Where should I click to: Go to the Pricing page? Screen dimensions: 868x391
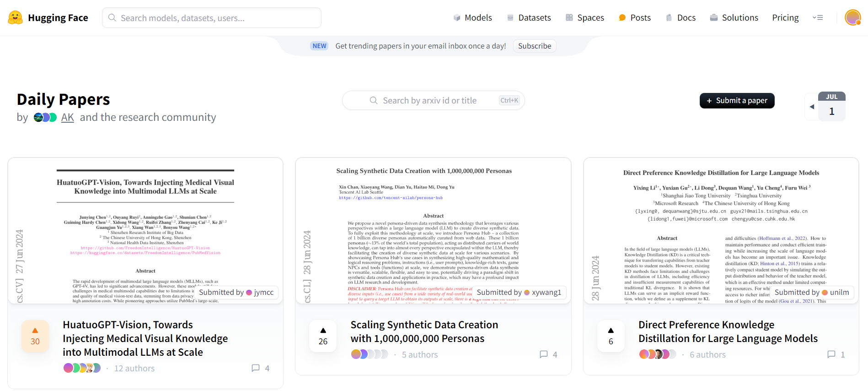(x=785, y=18)
